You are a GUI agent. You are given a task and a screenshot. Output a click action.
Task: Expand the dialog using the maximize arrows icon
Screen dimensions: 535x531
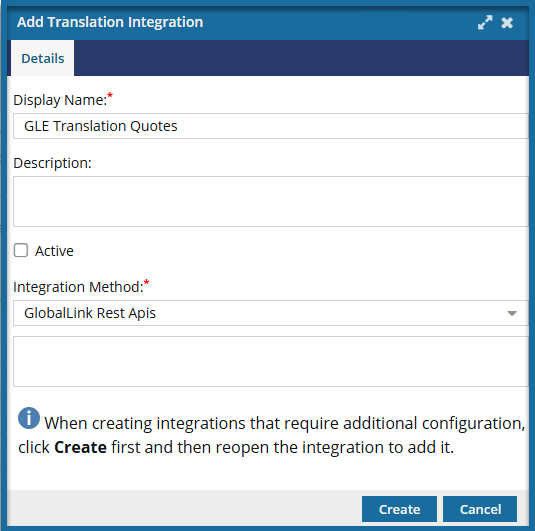(485, 23)
